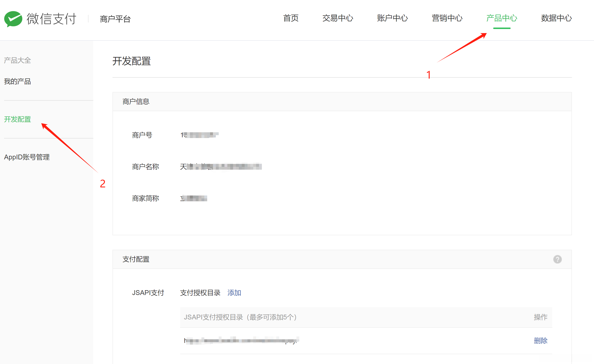This screenshot has height=364, width=594.
Task: Click the blurred JSAPI authorization URL row
Action: point(241,340)
